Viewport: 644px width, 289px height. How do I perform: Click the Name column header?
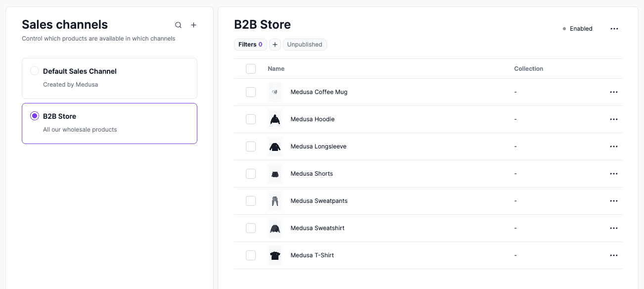(276, 68)
